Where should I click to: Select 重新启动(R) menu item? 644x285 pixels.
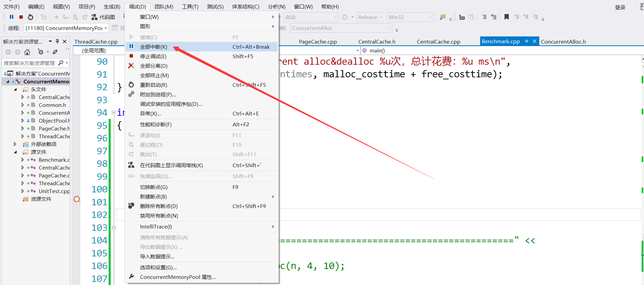tap(202, 85)
